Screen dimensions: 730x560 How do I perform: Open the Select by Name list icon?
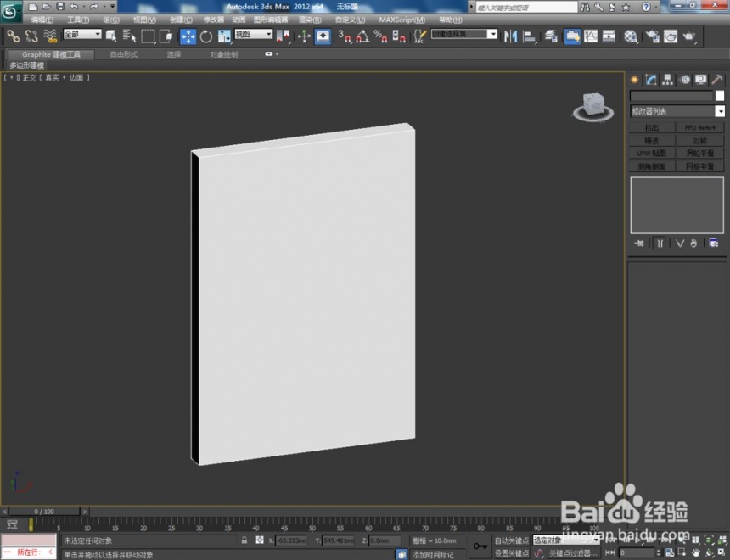[129, 36]
